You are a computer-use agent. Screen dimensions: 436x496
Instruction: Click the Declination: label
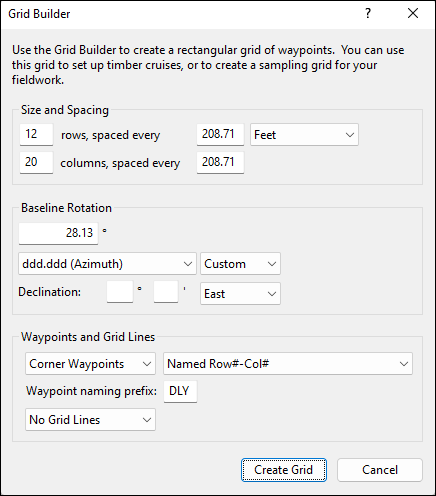coord(49,292)
